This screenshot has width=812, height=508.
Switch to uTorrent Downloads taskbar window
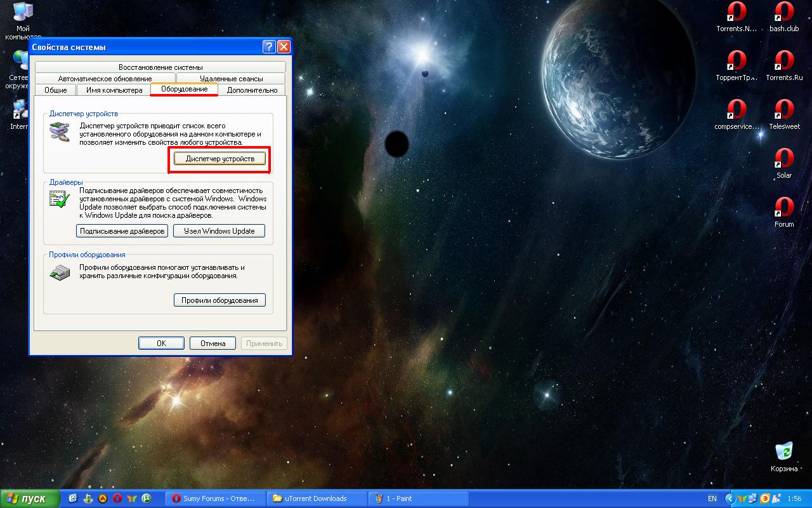[317, 498]
